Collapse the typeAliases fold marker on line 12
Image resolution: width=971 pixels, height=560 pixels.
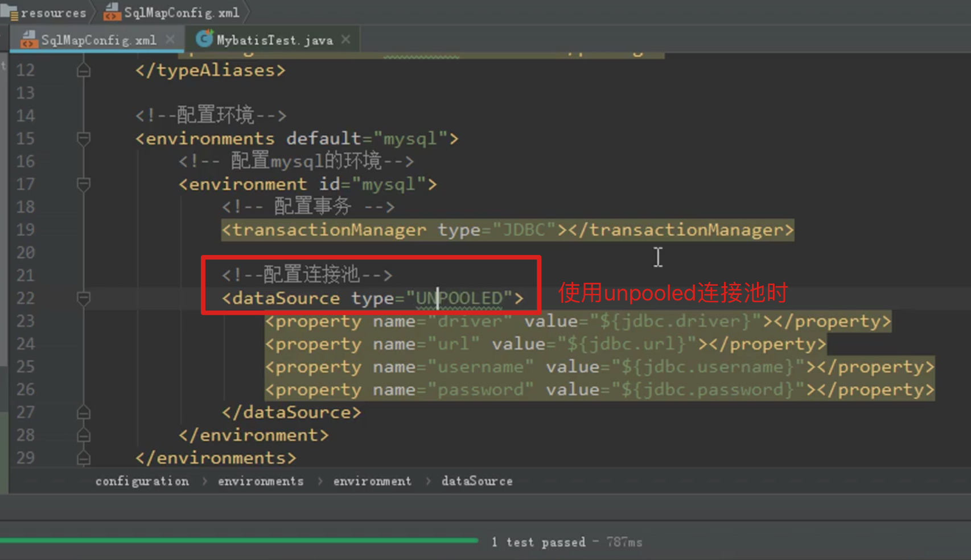pos(84,71)
